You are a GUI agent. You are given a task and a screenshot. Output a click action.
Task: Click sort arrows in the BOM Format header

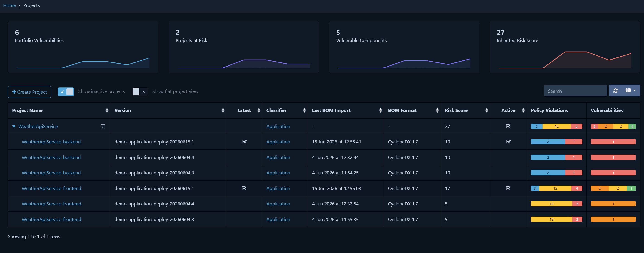point(437,110)
